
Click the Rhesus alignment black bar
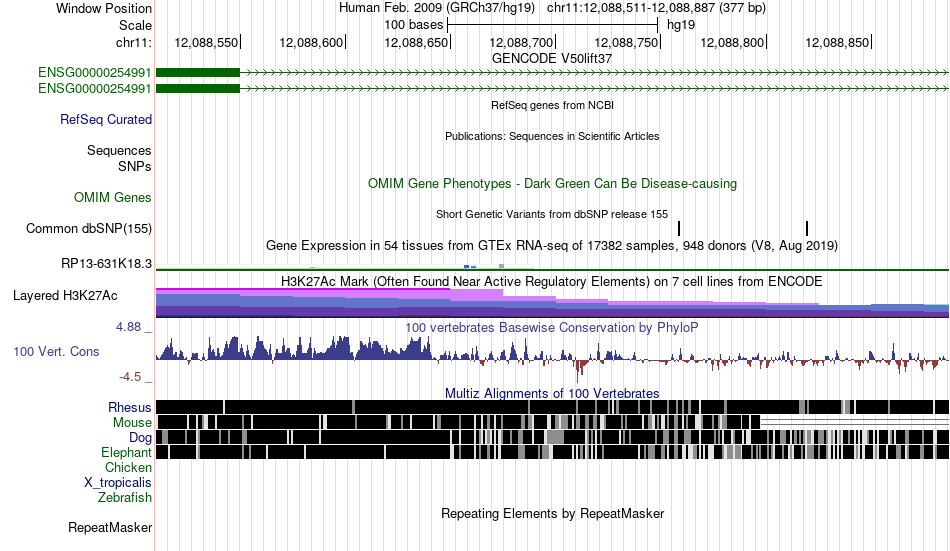pos(553,407)
